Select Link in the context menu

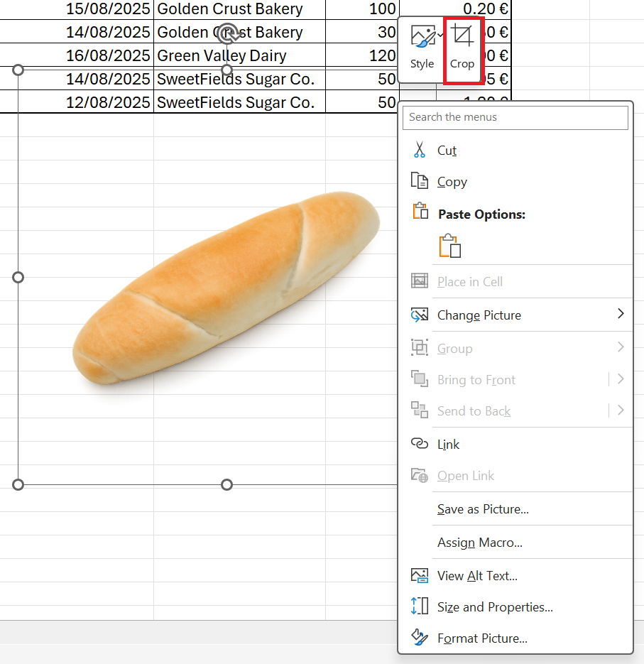(x=515, y=445)
